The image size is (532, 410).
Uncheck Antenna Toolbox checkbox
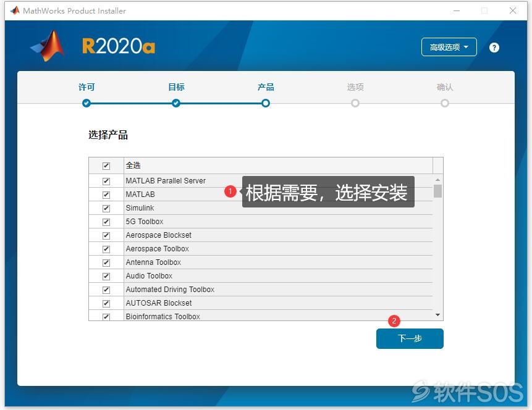(106, 262)
